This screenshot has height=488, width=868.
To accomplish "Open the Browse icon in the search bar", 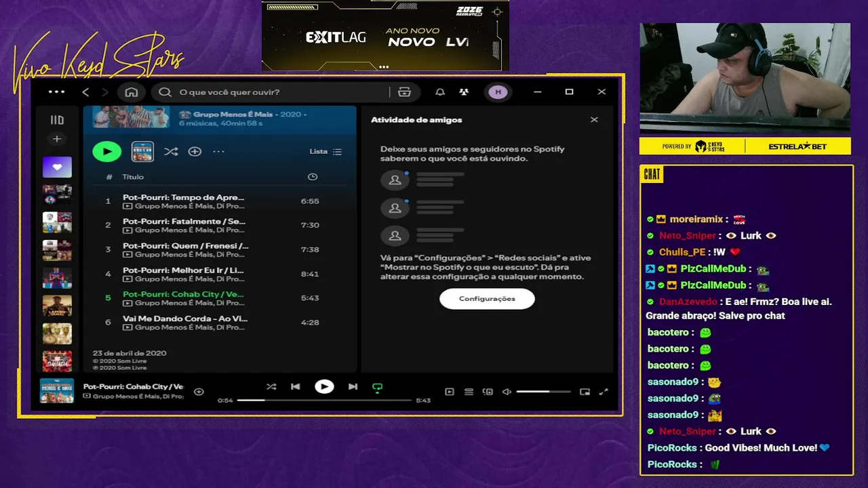I will (405, 92).
